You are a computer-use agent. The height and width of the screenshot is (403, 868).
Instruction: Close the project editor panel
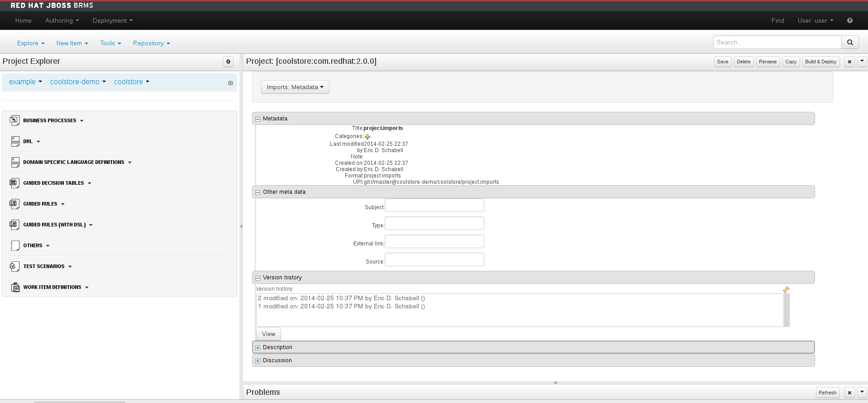click(x=849, y=62)
